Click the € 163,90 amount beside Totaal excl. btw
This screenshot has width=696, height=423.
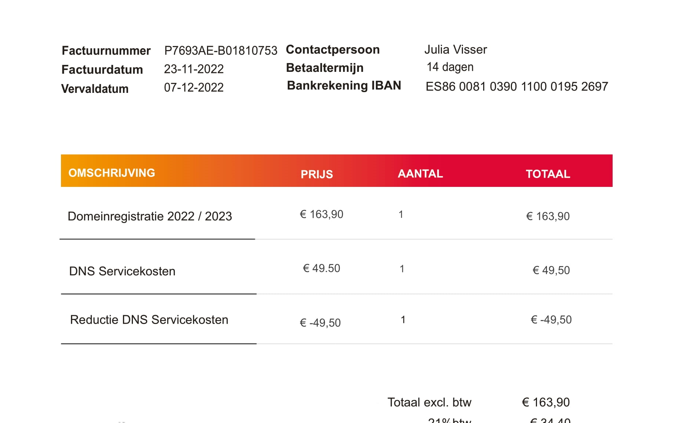[x=546, y=402]
